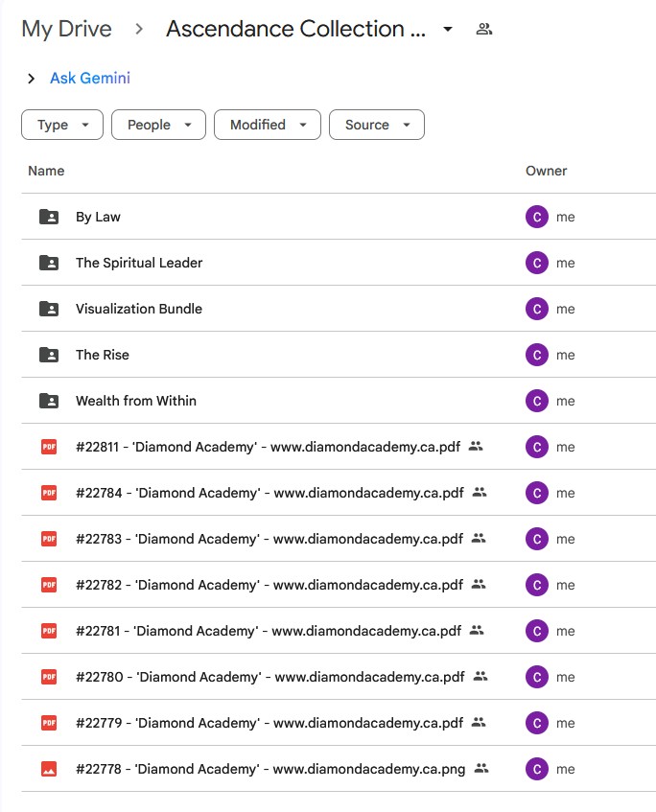Click the Owner column header

tap(546, 171)
